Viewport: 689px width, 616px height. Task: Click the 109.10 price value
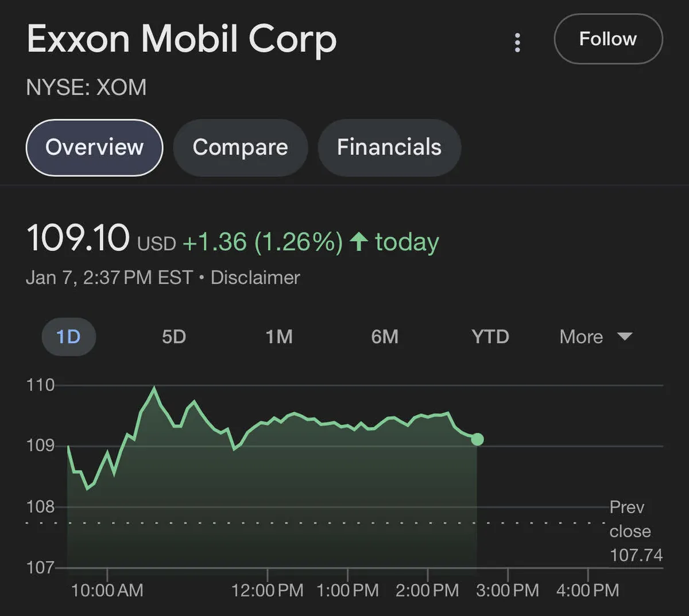(78, 238)
